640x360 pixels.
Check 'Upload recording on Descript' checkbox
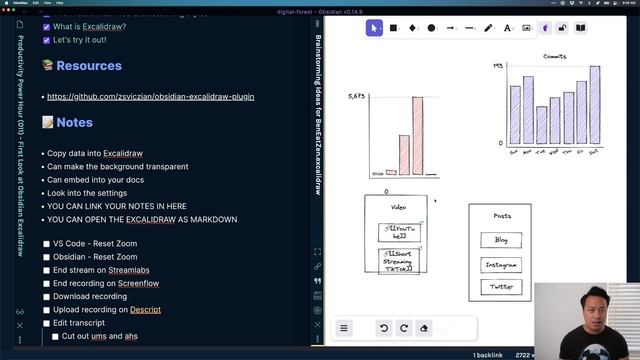coord(47,310)
